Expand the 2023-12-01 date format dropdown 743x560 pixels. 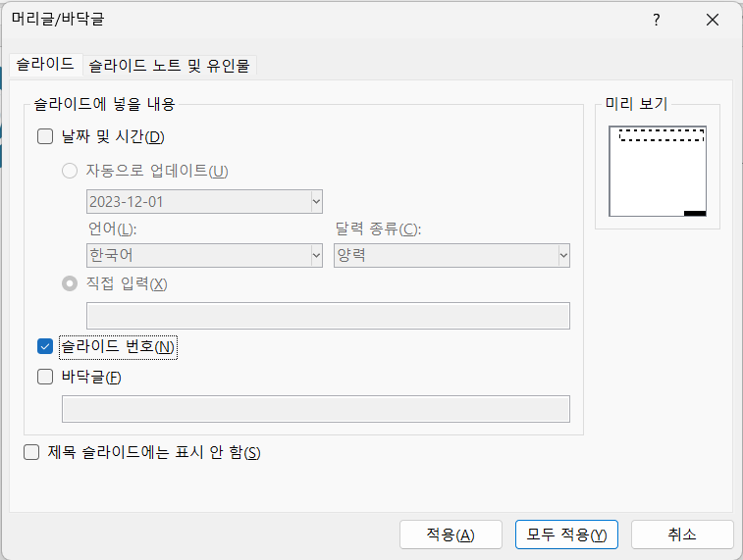tap(315, 202)
